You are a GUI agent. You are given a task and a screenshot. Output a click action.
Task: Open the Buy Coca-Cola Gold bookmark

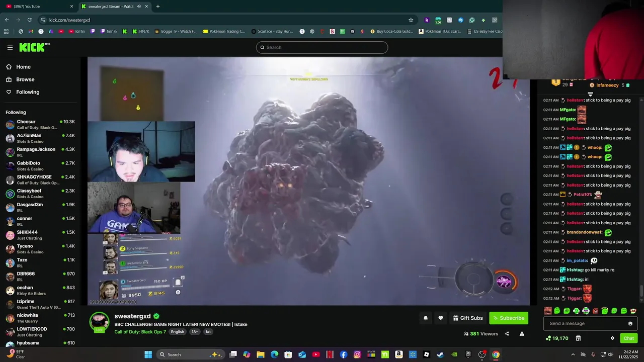click(391, 31)
